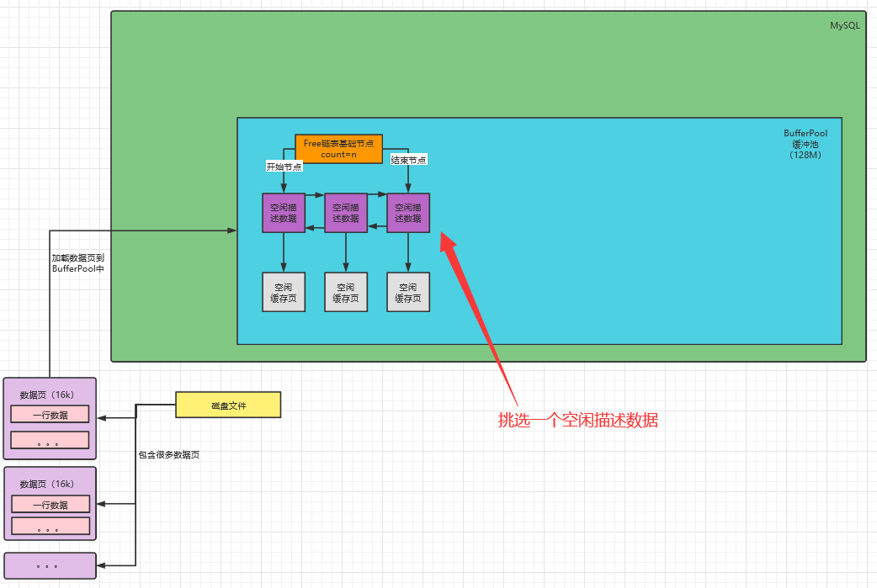Click the BufferPool 缓冲池 (128M) label
Screen dimensions: 877x588
click(805, 144)
